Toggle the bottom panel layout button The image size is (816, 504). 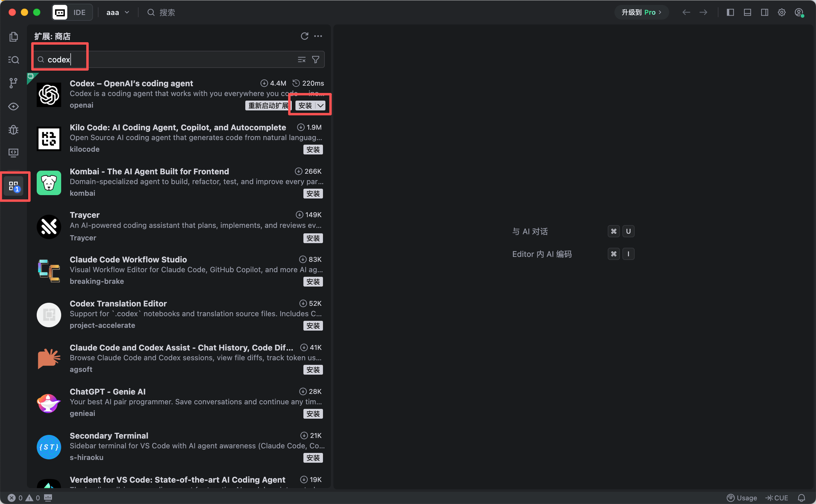[x=747, y=12]
